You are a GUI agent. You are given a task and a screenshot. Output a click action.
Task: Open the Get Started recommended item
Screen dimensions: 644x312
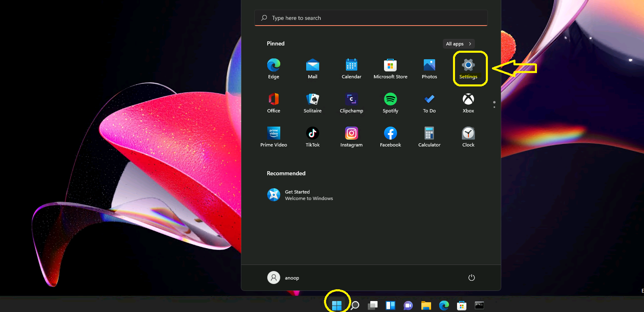point(300,195)
